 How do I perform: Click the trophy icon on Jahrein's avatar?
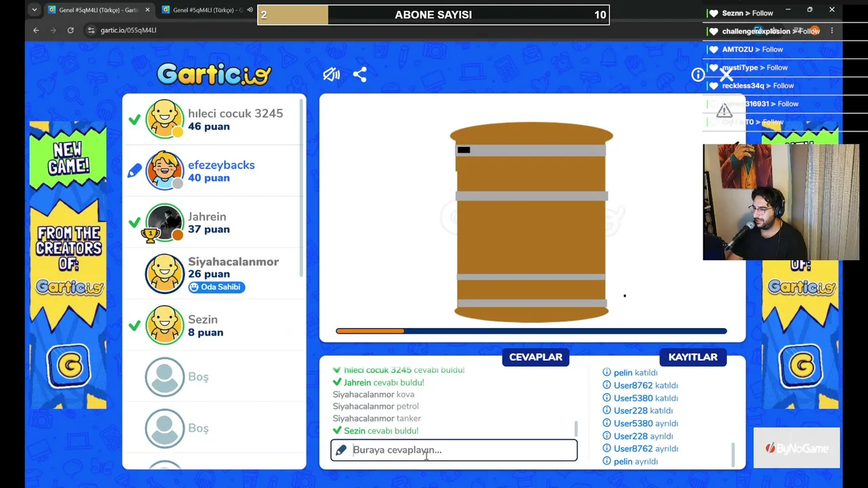pos(151,235)
